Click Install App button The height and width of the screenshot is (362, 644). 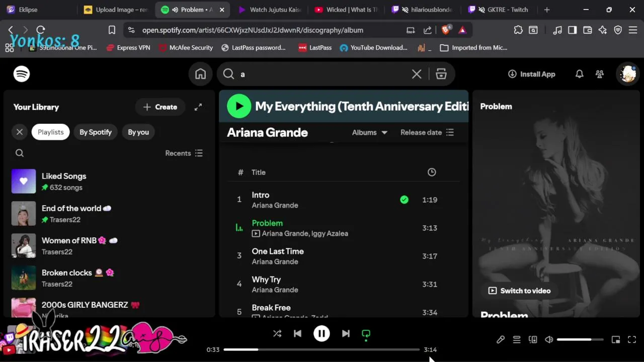(532, 74)
